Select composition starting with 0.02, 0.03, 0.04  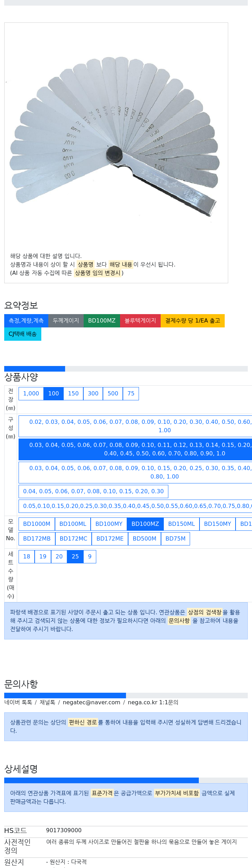[135, 426]
